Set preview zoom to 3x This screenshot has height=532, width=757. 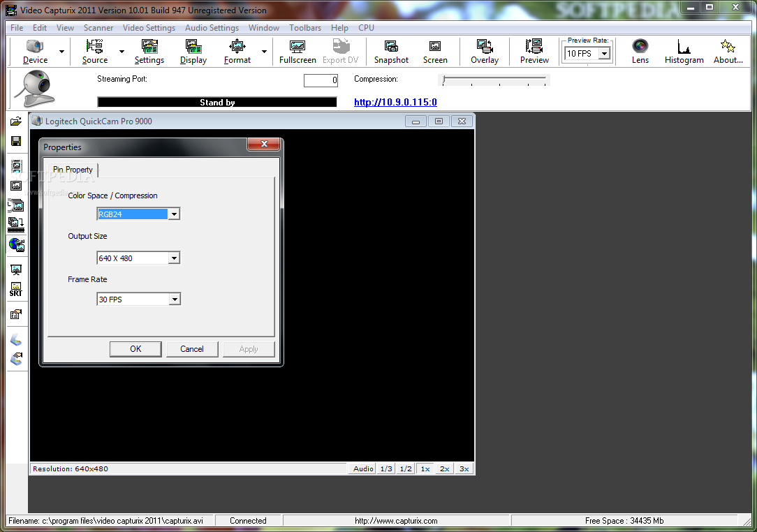coord(464,468)
